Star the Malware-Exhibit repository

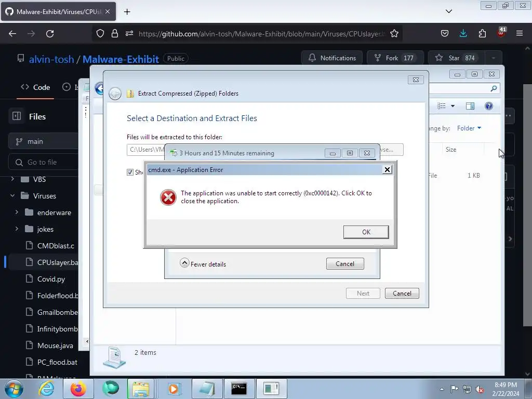pos(455,58)
